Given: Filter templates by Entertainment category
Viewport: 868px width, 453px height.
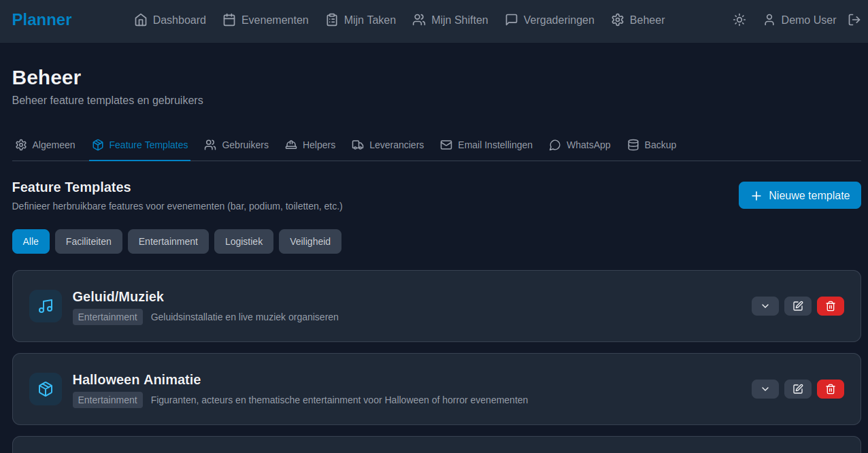Looking at the screenshot, I should pyautogui.click(x=168, y=241).
